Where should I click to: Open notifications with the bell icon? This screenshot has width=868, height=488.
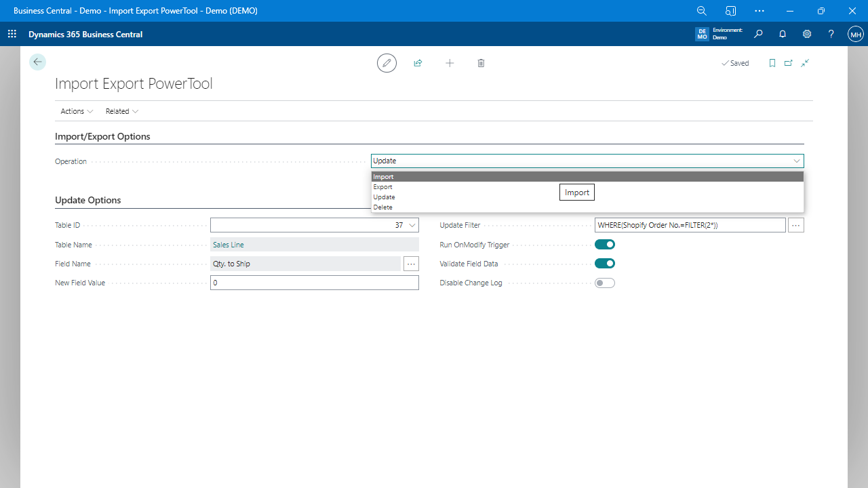(782, 33)
